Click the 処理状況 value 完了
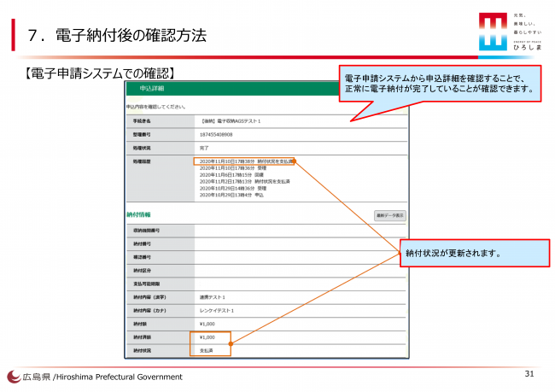This screenshot has width=555, height=392. (x=204, y=147)
